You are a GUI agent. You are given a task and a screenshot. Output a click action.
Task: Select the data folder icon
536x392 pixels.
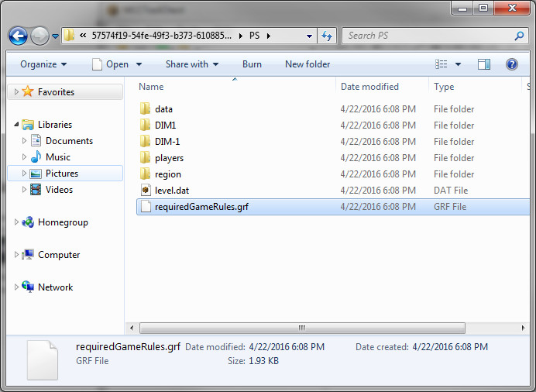[145, 108]
